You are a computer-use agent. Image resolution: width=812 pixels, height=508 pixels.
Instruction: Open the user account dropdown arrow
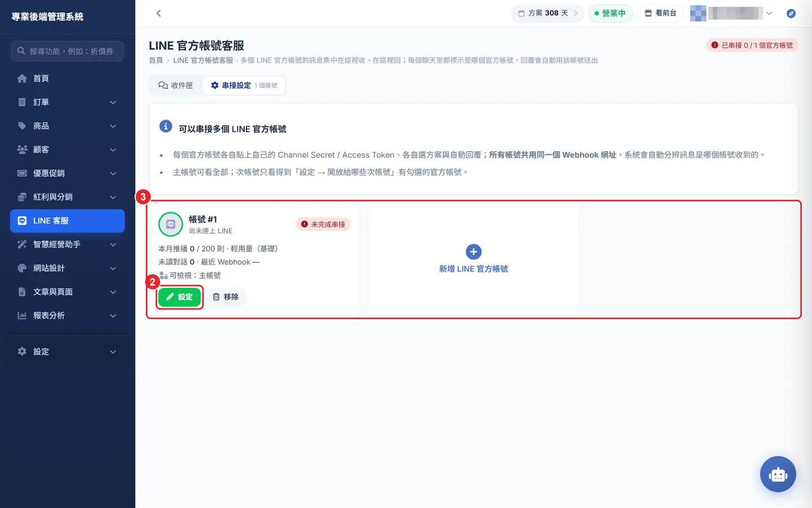[769, 13]
